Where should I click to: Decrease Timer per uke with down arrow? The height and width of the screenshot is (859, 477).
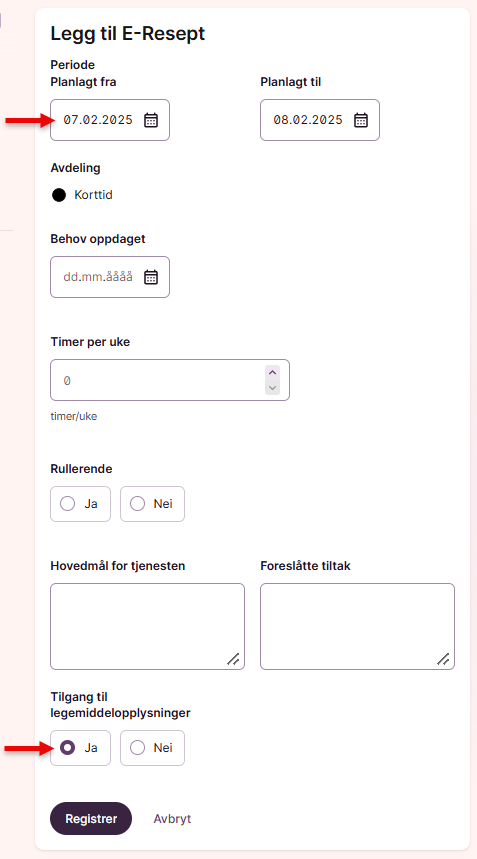[x=272, y=387]
